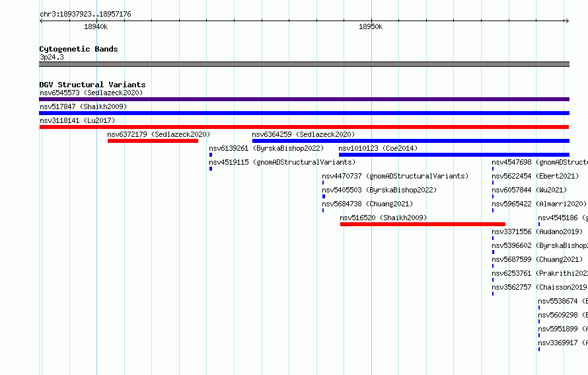Open label nsv5684738 (Chuang2021)
Image resolution: width=588 pixels, height=375 pixels.
click(x=367, y=204)
